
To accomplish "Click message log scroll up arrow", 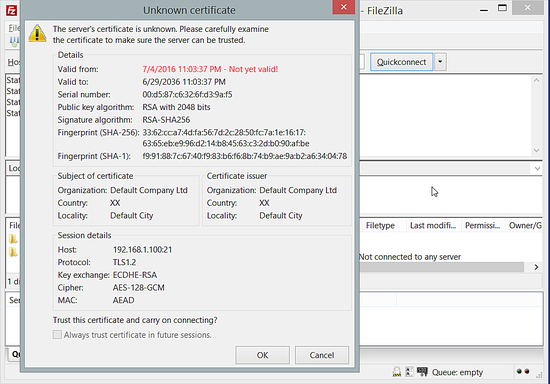I will tap(536, 80).
